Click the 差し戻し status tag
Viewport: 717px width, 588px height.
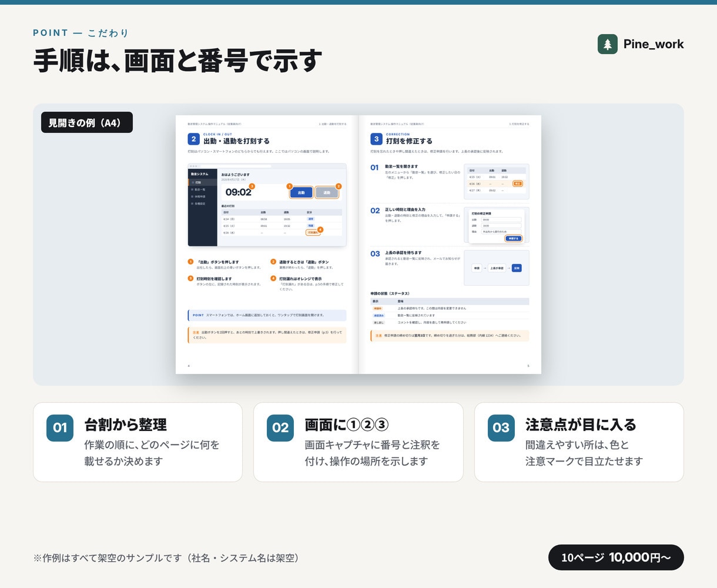(x=378, y=322)
